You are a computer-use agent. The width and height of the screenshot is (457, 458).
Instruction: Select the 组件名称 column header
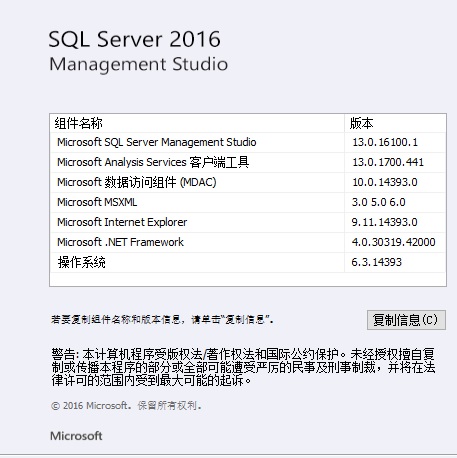pos(197,123)
